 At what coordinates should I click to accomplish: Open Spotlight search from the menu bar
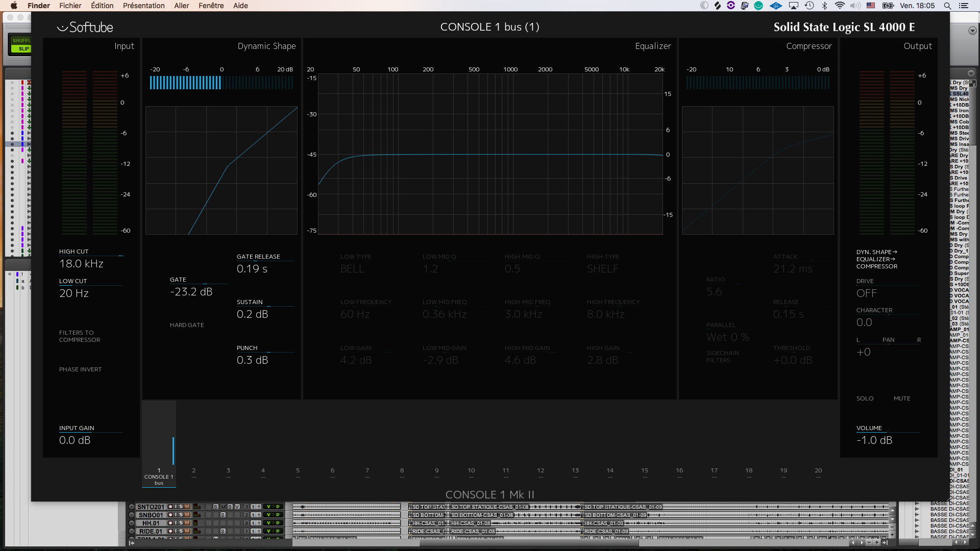tap(947, 6)
